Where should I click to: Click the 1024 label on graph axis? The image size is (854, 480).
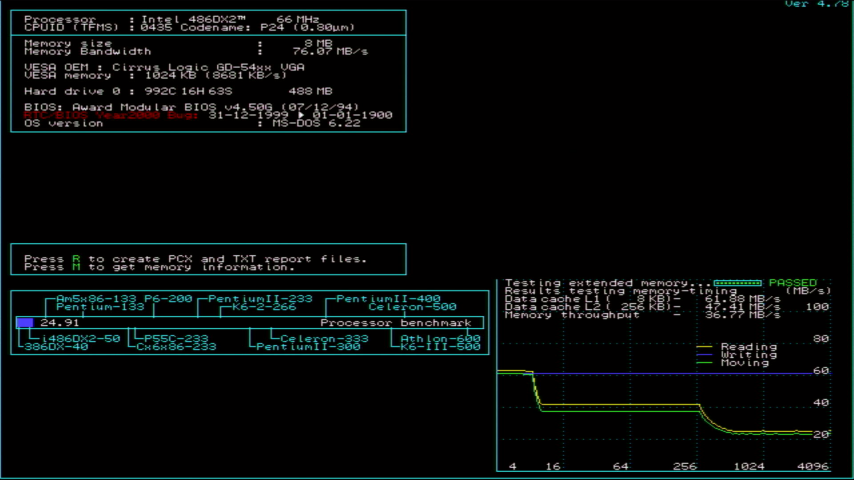[x=748, y=467]
